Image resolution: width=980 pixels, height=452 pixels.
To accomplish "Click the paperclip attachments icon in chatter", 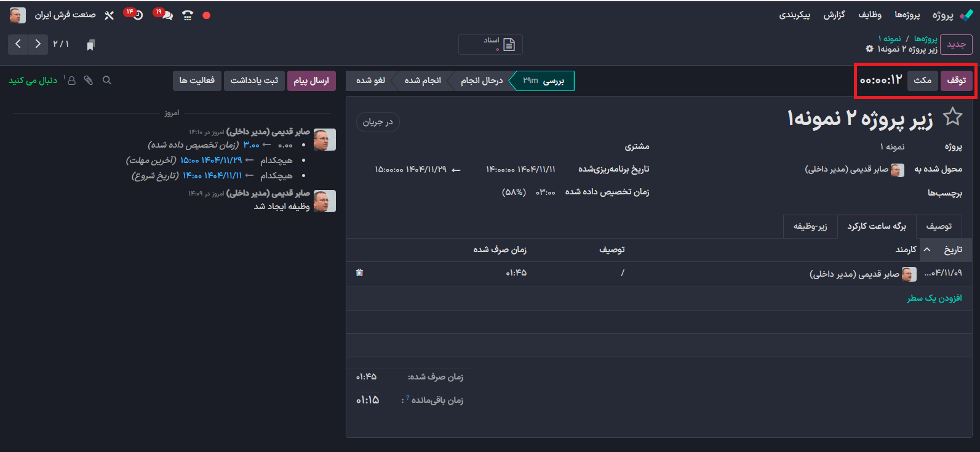I will point(89,81).
